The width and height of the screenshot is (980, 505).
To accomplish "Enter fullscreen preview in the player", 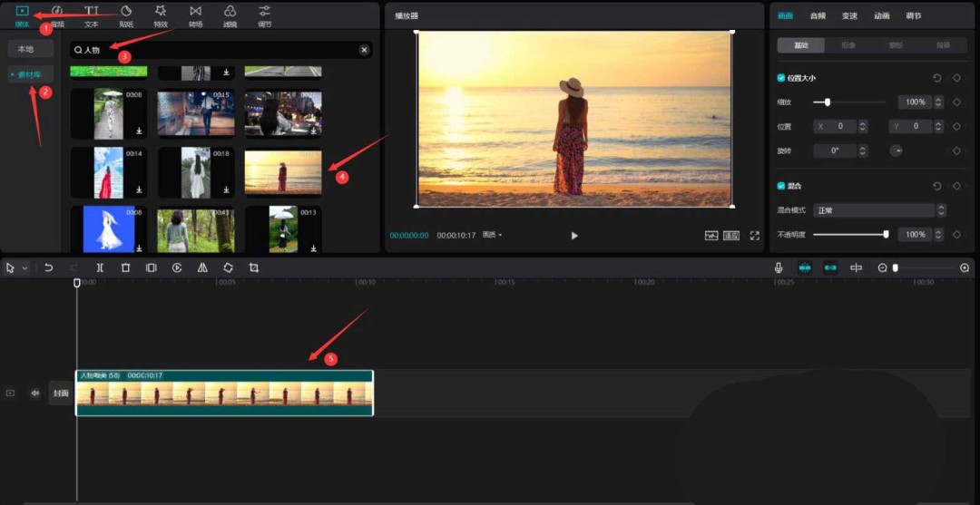I will pyautogui.click(x=754, y=236).
